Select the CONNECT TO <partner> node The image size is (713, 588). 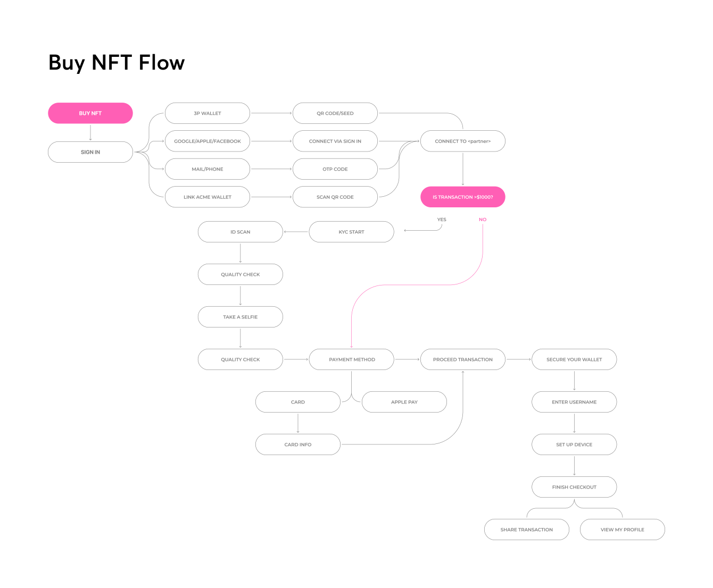click(x=463, y=141)
